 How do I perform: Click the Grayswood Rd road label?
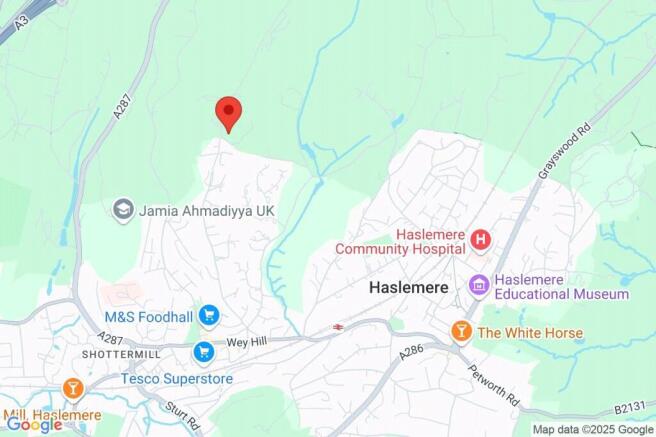click(x=565, y=151)
